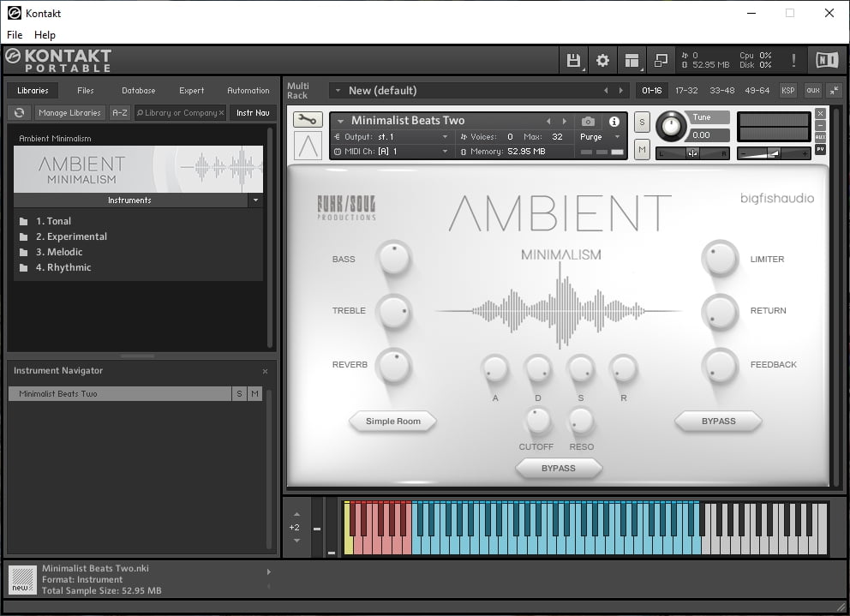The height and width of the screenshot is (616, 850).
Task: Click the exclamation warning icon
Action: (793, 60)
